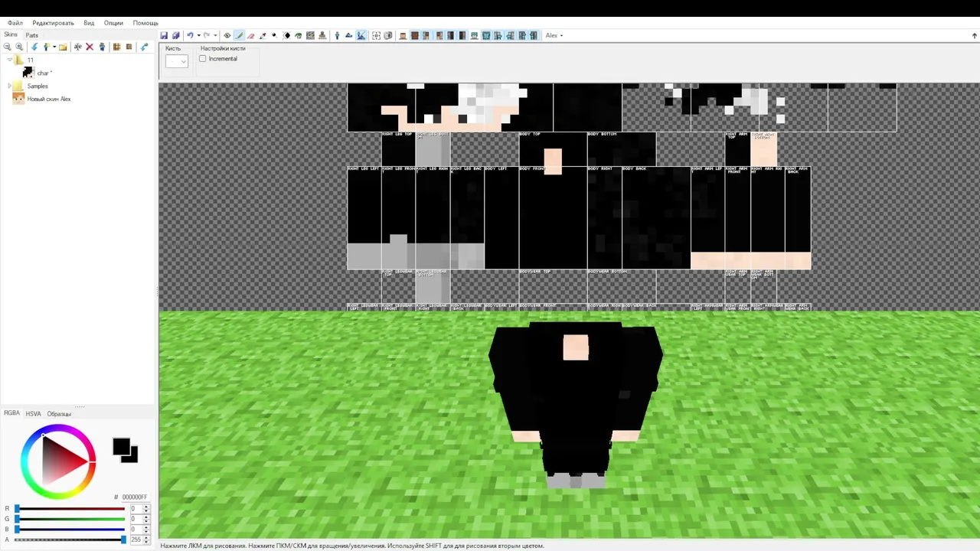Image resolution: width=980 pixels, height=551 pixels.
Task: Click the Undo arrow icon
Action: pyautogui.click(x=190, y=35)
